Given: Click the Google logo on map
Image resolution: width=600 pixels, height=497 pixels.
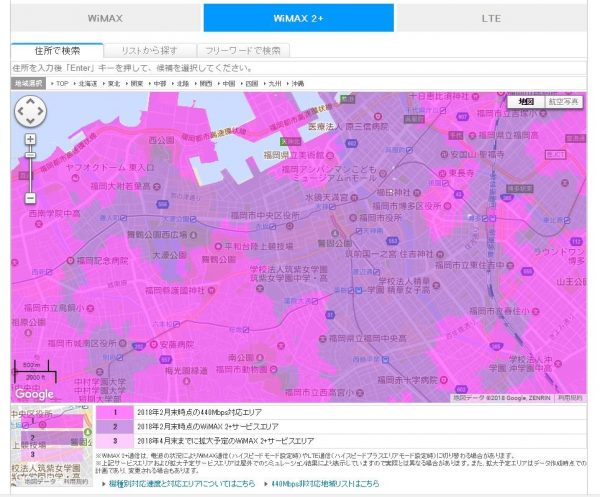Looking at the screenshot, I should 34,394.
